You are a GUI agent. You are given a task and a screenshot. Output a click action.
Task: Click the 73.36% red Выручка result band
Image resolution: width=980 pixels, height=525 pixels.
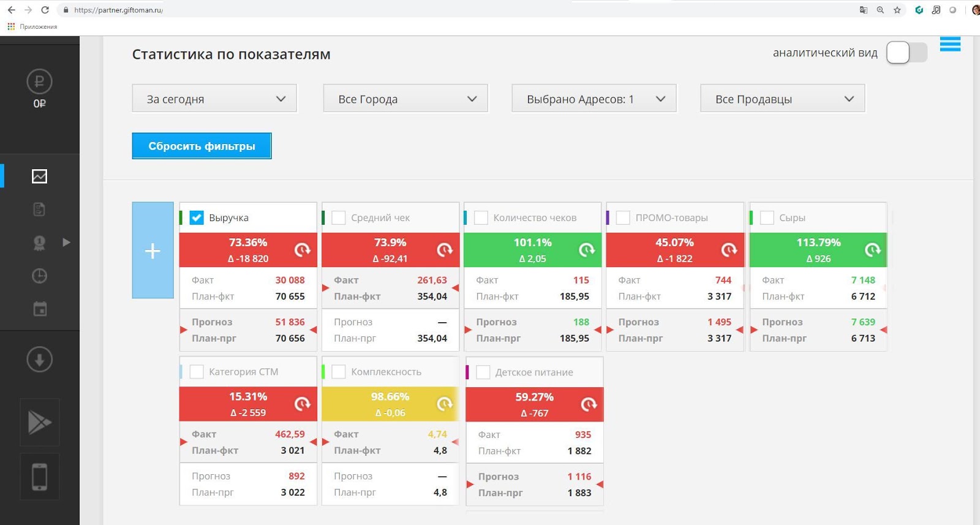point(248,250)
